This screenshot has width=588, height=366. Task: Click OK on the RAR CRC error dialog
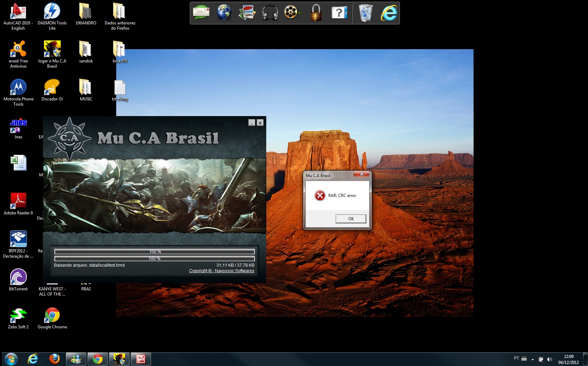click(x=351, y=219)
